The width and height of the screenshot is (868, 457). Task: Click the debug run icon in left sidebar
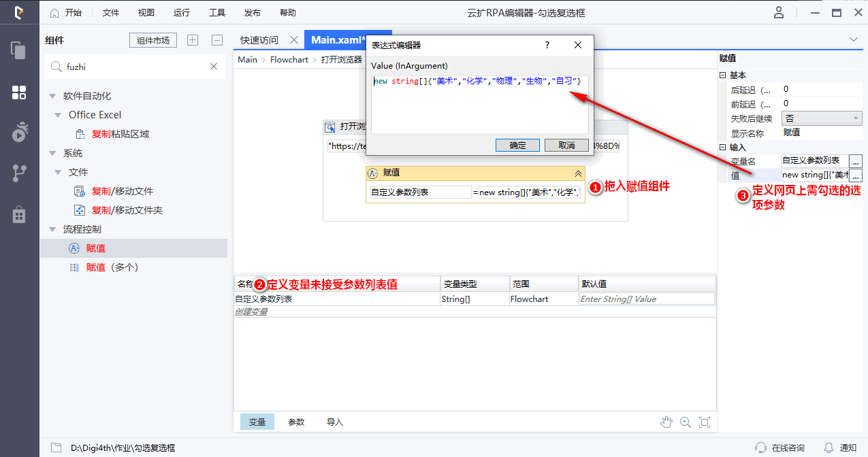click(x=19, y=133)
